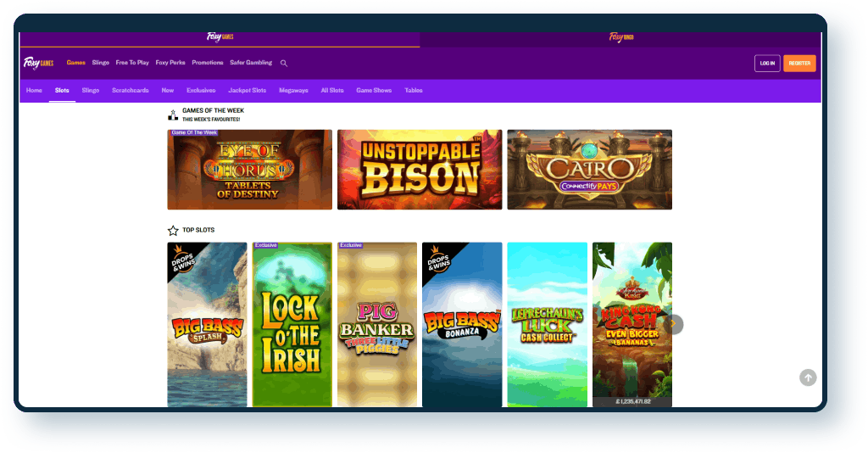The height and width of the screenshot is (453, 868).
Task: Open Lock O' The Irish slot tile
Action: (x=292, y=325)
